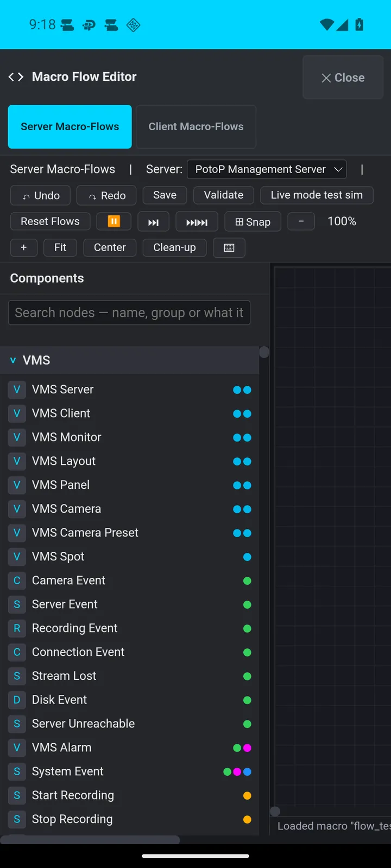This screenshot has width=391, height=868.
Task: Open the keyboard shortcuts icon button
Action: pos(229,248)
